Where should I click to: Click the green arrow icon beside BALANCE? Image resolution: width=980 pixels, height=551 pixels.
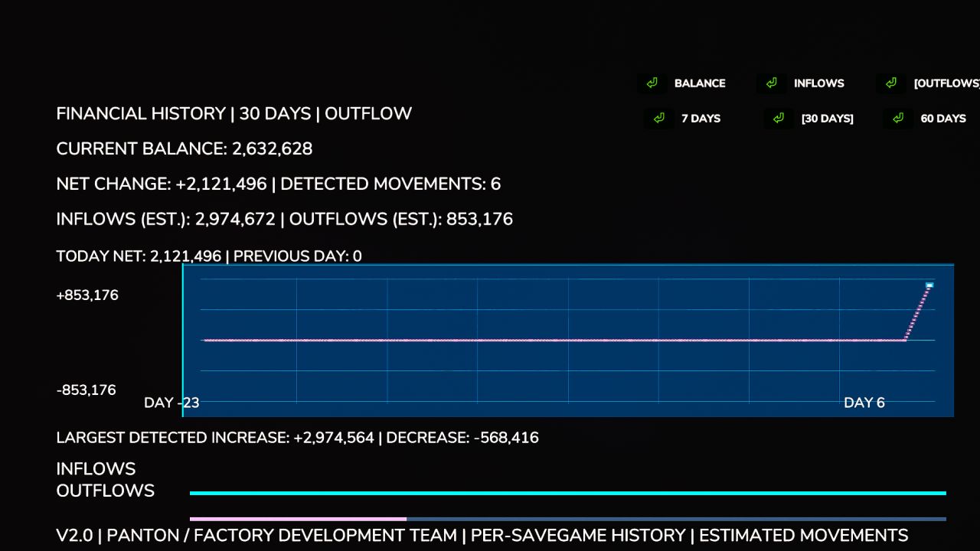pyautogui.click(x=652, y=83)
